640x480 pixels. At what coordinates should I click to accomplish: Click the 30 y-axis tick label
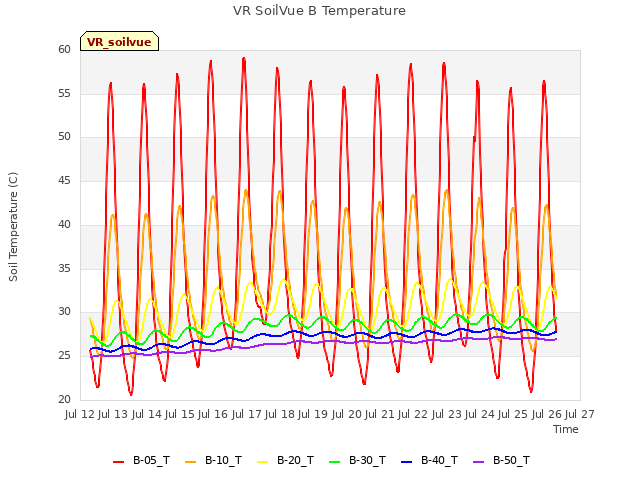point(64,312)
